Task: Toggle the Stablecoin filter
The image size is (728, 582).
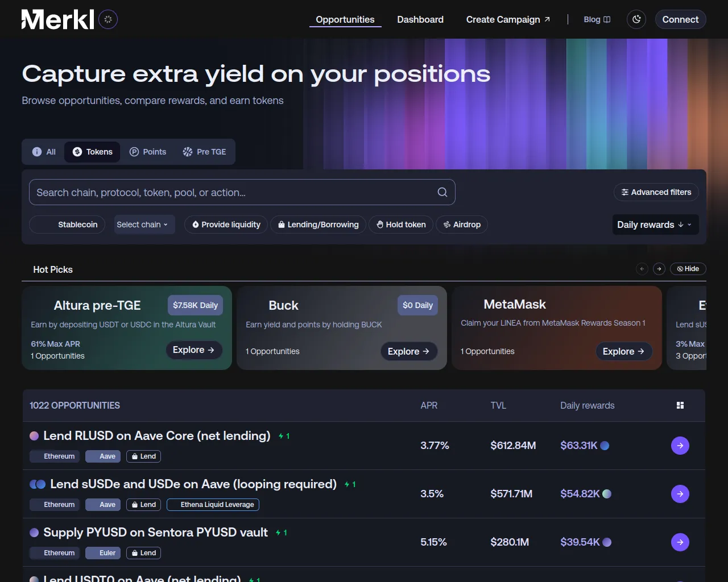Action: coord(67,225)
